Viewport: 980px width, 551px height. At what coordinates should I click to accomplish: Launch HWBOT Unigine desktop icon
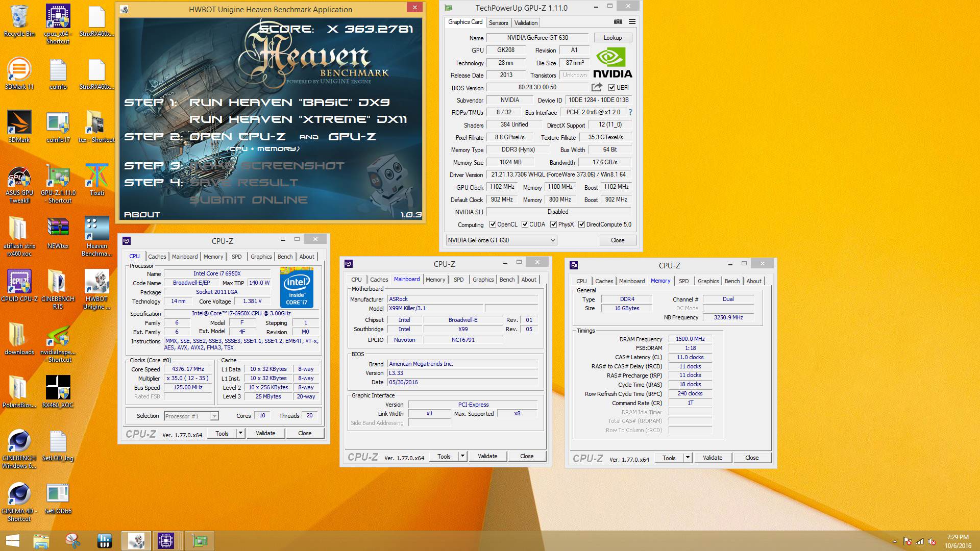pyautogui.click(x=96, y=289)
